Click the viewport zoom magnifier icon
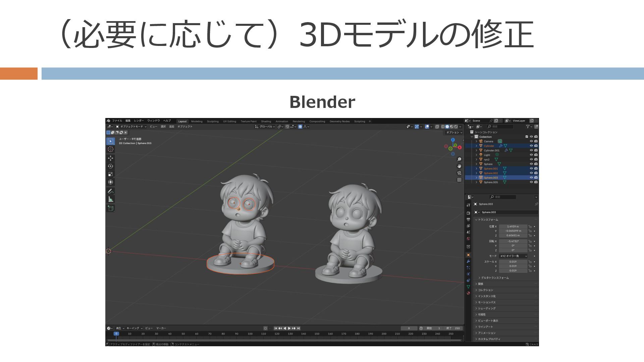Image resolution: width=644 pixels, height=362 pixels. [459, 159]
